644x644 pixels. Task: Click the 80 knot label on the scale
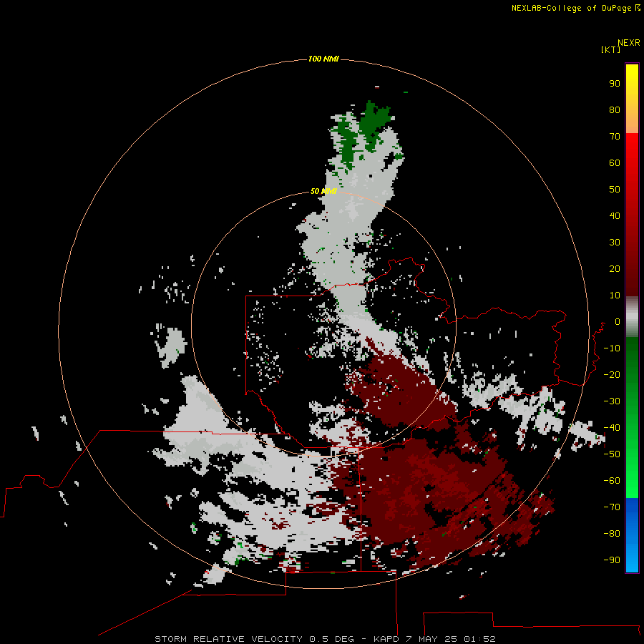tap(615, 109)
